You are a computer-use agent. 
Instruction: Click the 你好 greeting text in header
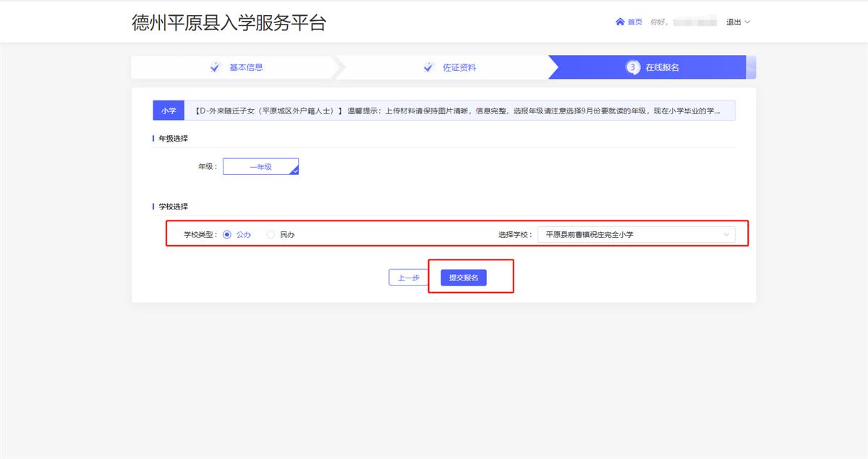[658, 22]
